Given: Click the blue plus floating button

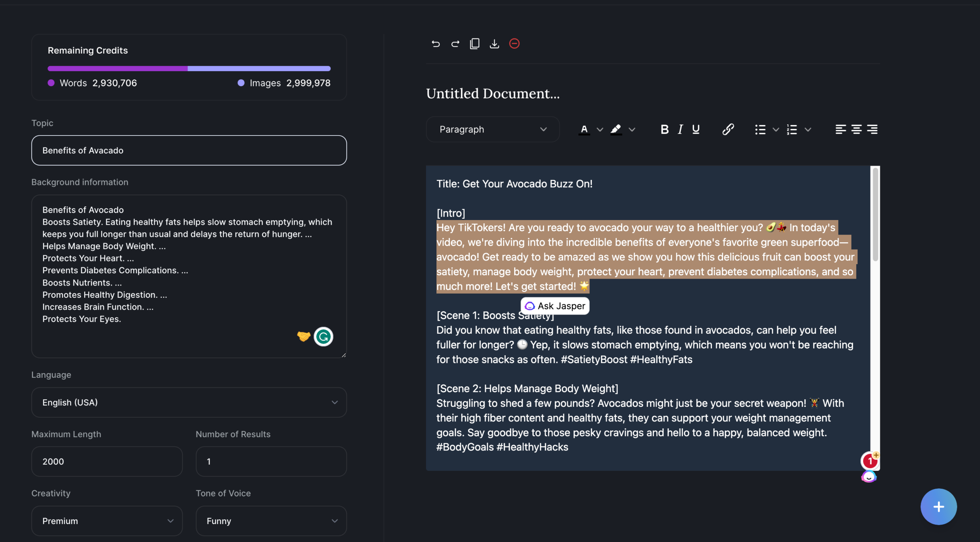Looking at the screenshot, I should click(x=938, y=507).
